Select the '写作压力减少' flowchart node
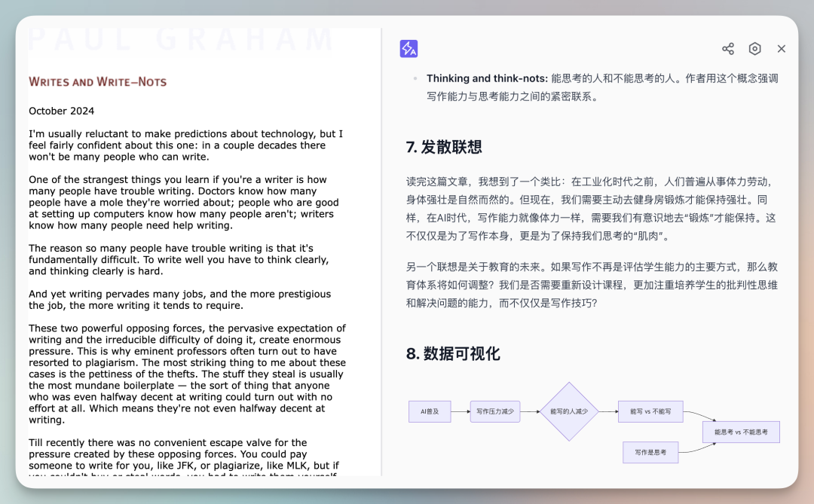814x504 pixels. point(495,411)
